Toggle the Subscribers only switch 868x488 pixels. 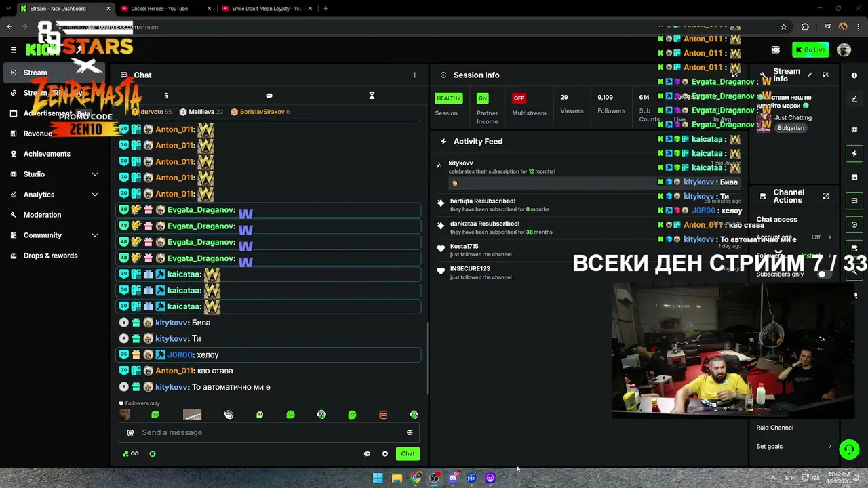click(x=823, y=274)
